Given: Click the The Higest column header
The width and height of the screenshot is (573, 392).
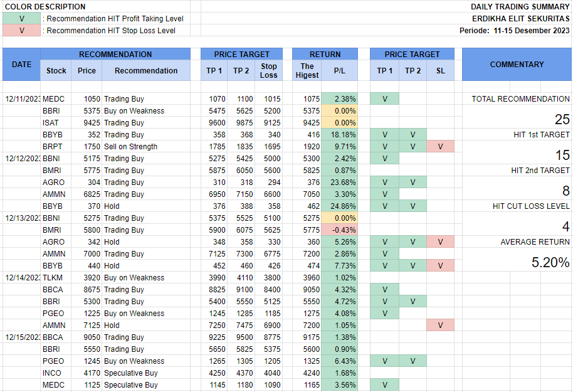Looking at the screenshot, I should pos(307,71).
